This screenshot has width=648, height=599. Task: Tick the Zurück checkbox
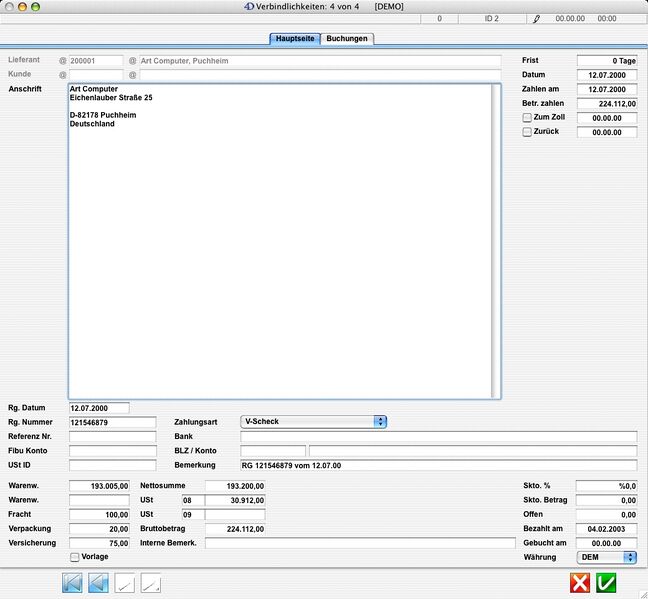click(x=527, y=132)
